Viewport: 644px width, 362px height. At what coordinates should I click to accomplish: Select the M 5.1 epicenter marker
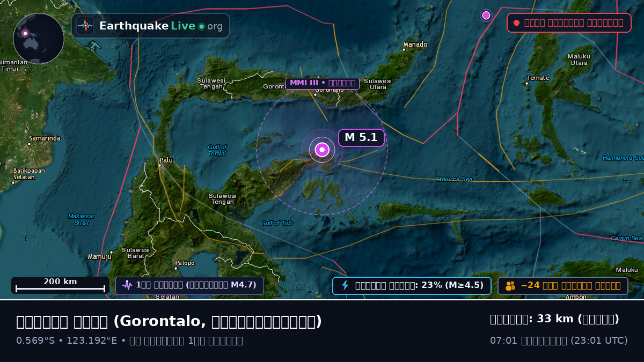(322, 150)
